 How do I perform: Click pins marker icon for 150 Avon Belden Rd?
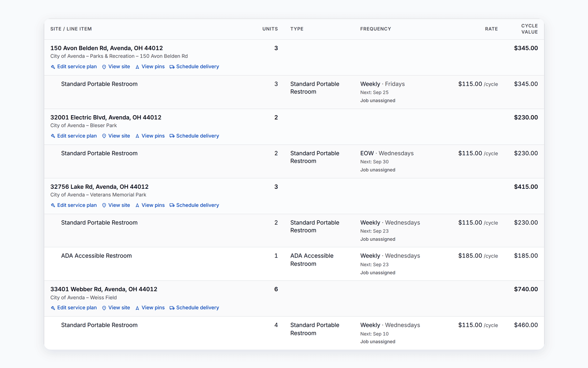[x=137, y=67]
